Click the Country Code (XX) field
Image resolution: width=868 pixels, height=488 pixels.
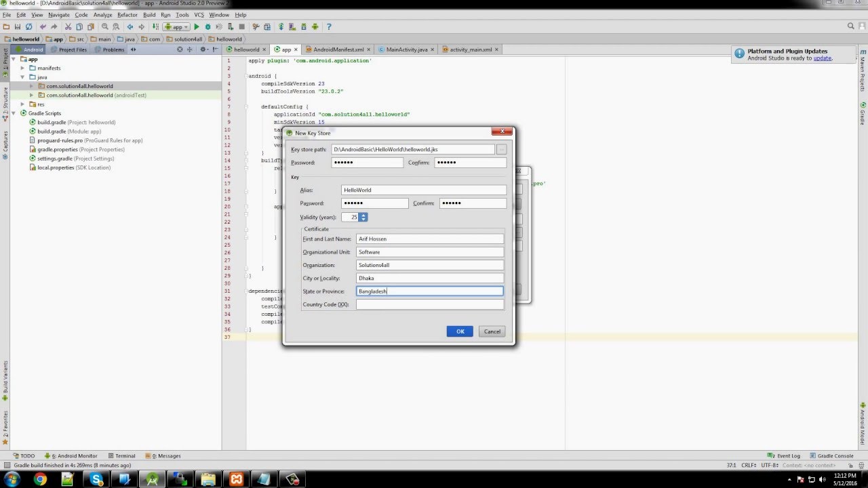(x=430, y=304)
